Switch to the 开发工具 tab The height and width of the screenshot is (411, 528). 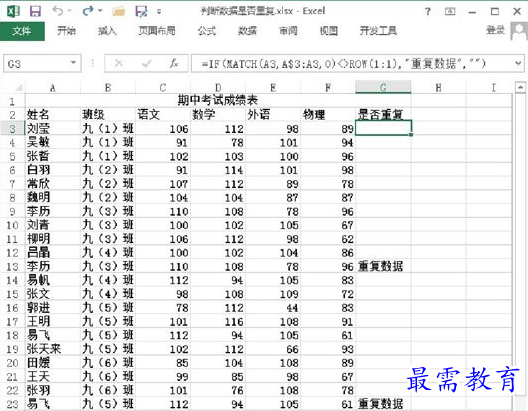pos(378,31)
